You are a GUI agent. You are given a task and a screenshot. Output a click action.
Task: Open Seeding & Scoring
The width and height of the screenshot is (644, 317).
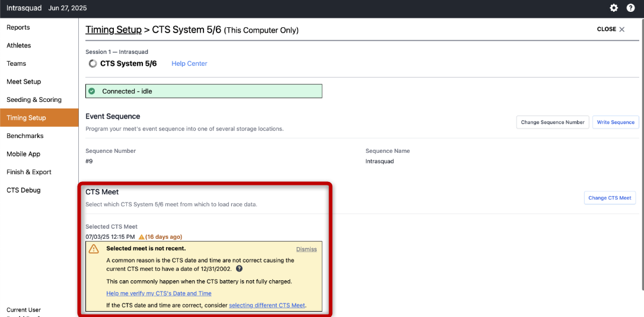click(x=39, y=100)
